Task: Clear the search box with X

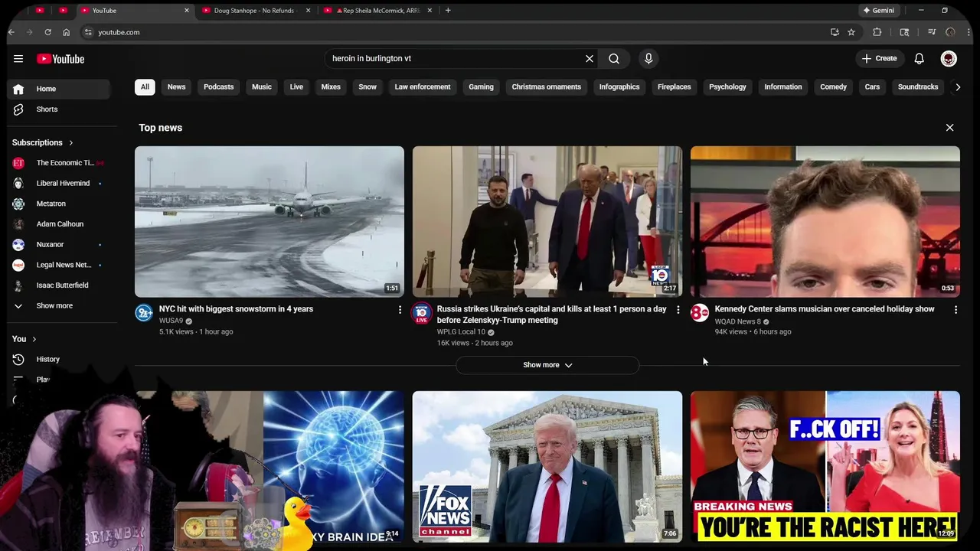Action: click(590, 59)
